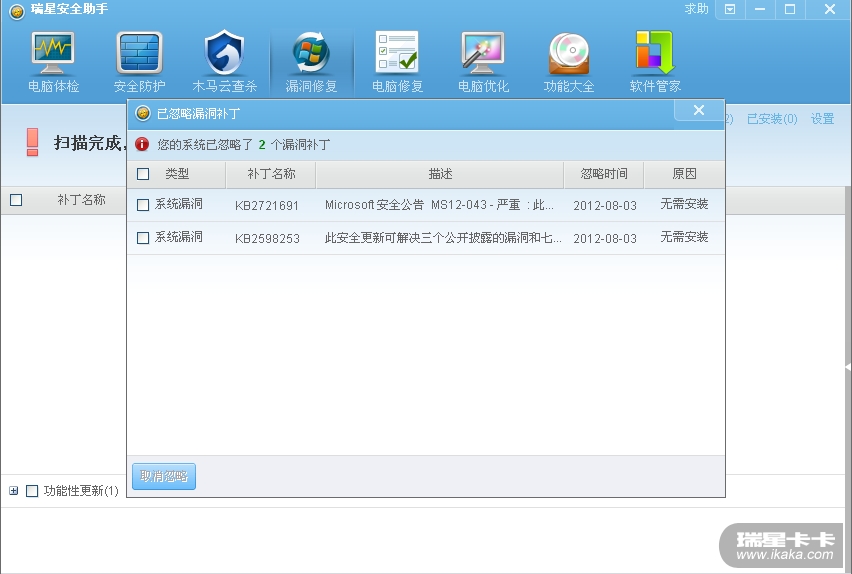Expand the 功能性更新(1) group
The image size is (852, 574).
coord(14,491)
